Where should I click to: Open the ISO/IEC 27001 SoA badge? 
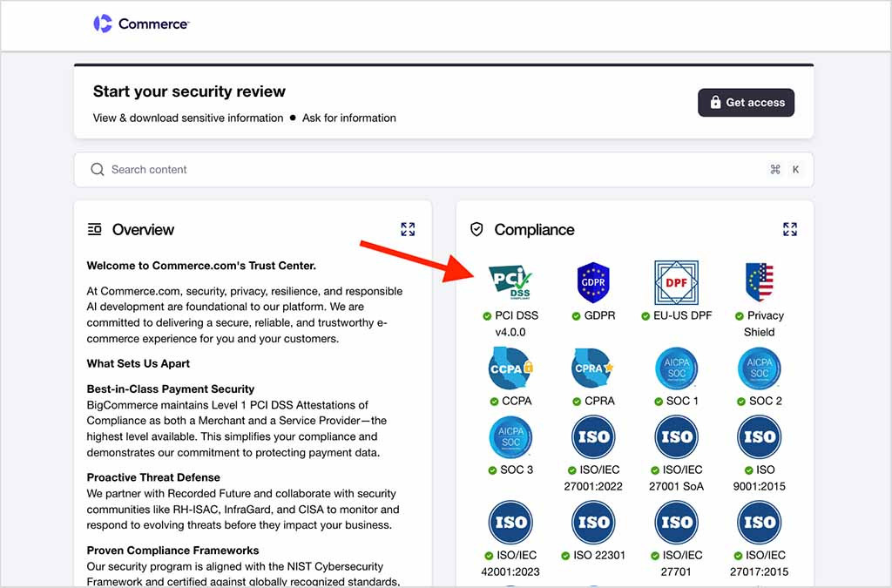[676, 436]
